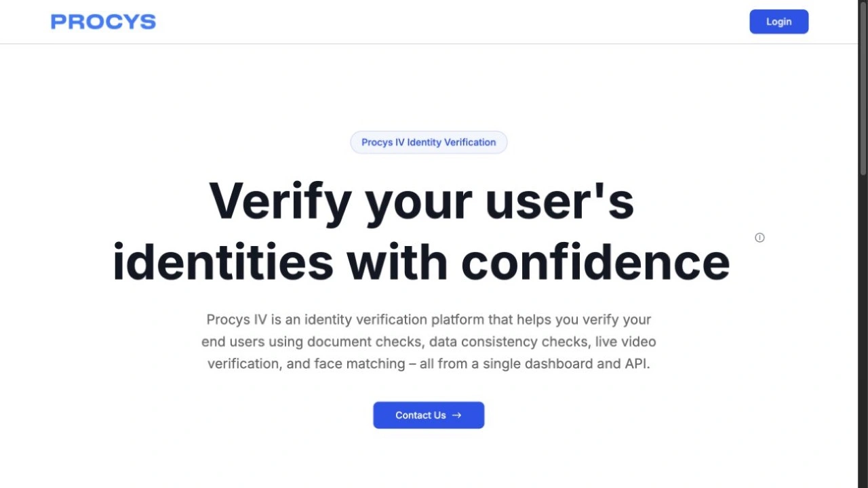Click the small info circle icon
Screen dimensions: 868x488
(759, 237)
